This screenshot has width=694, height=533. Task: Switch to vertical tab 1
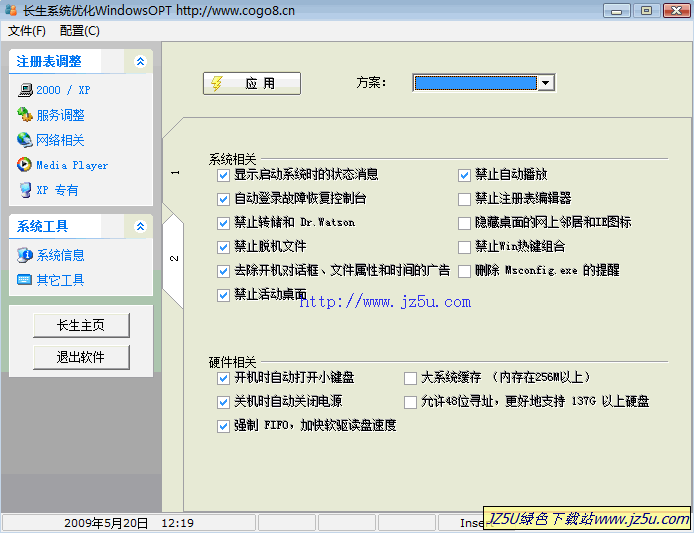[174, 172]
